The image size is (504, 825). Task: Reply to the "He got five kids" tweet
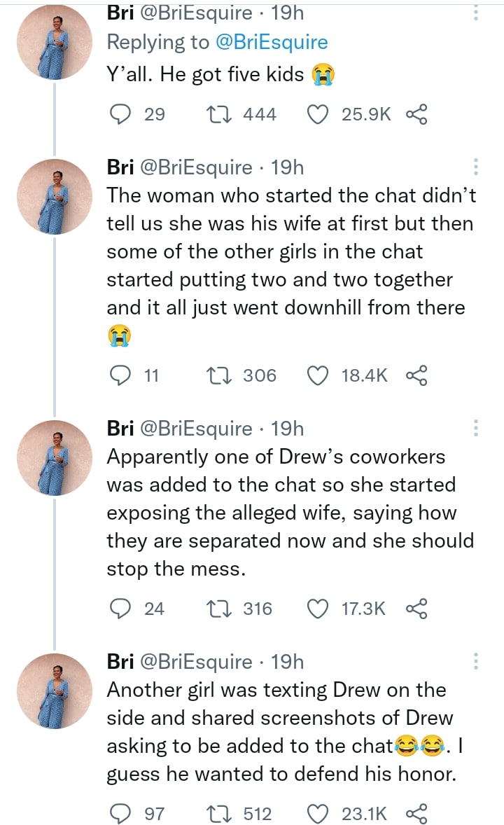point(123,114)
